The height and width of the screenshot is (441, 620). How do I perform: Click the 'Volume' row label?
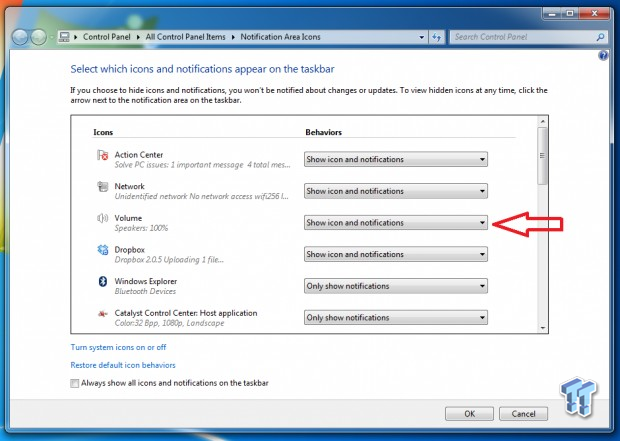[128, 218]
